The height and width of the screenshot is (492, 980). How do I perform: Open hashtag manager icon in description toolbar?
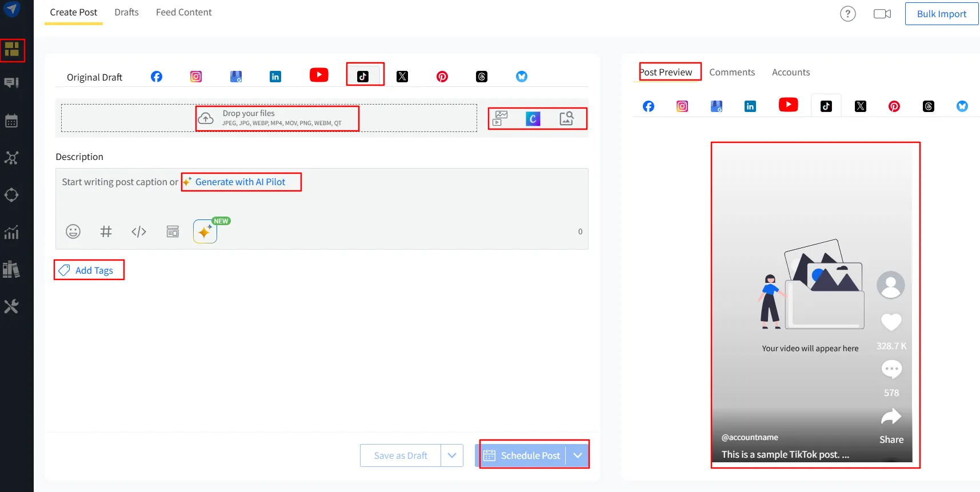click(106, 231)
